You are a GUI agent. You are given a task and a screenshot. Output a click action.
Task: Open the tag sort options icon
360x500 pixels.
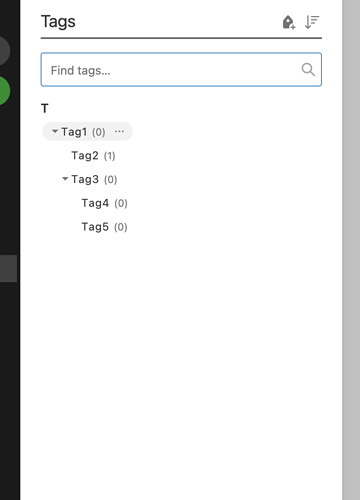point(312,22)
